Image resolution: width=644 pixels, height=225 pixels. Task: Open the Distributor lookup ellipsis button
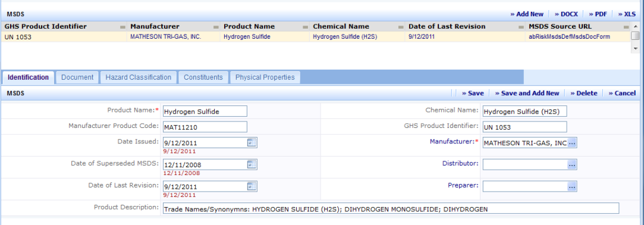[x=572, y=164]
